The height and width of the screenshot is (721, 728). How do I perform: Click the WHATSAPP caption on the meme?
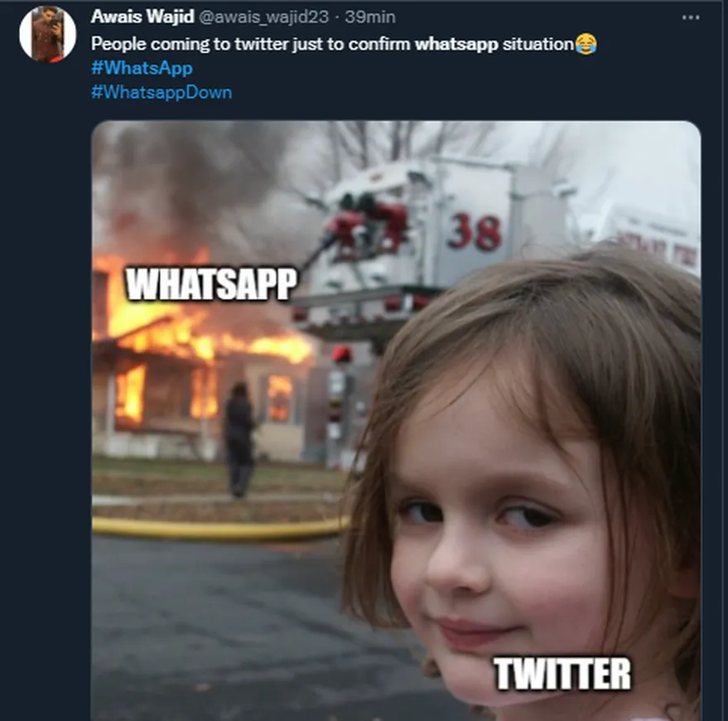210,284
